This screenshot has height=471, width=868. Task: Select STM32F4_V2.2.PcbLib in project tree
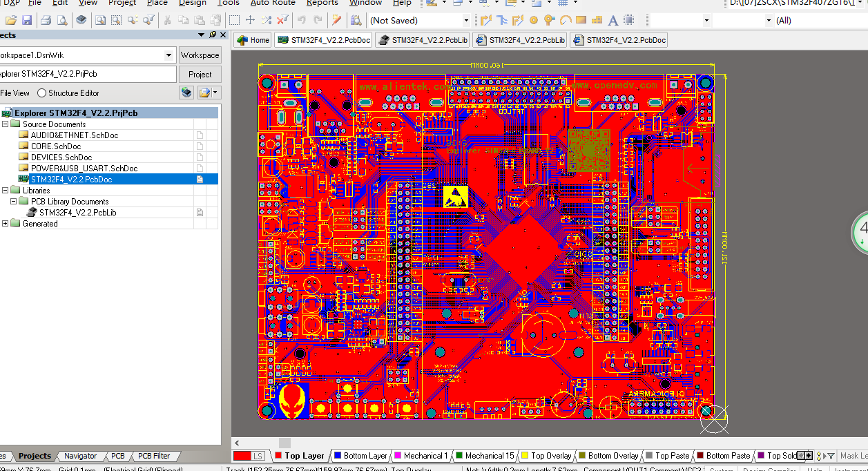click(77, 213)
